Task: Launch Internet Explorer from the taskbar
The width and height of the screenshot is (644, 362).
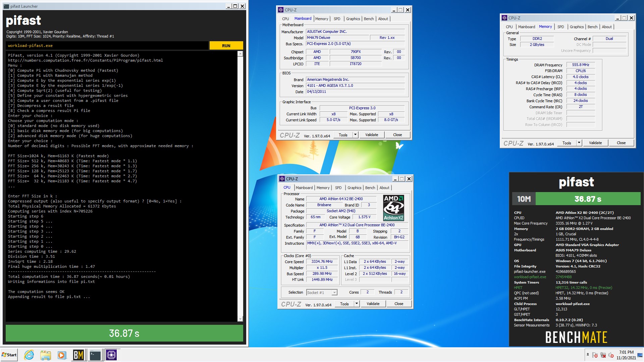Action: [29, 355]
